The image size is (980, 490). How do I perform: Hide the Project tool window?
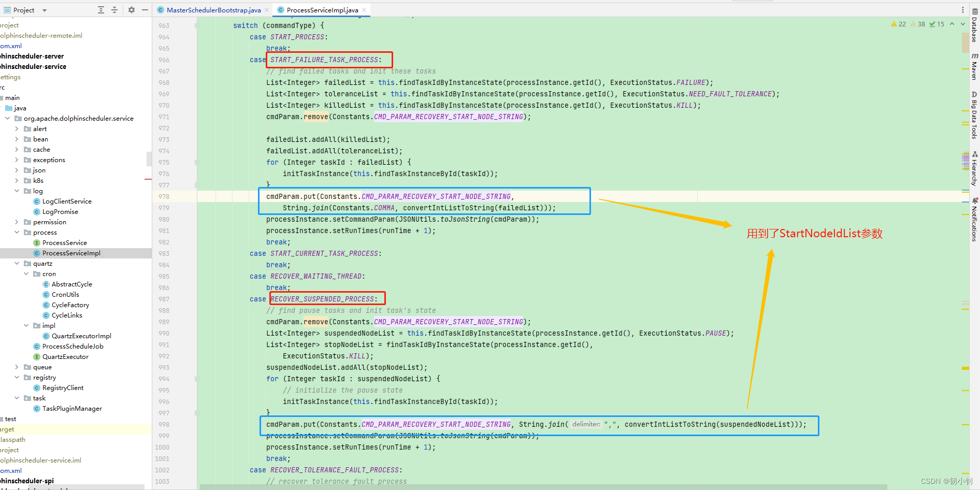coord(145,10)
